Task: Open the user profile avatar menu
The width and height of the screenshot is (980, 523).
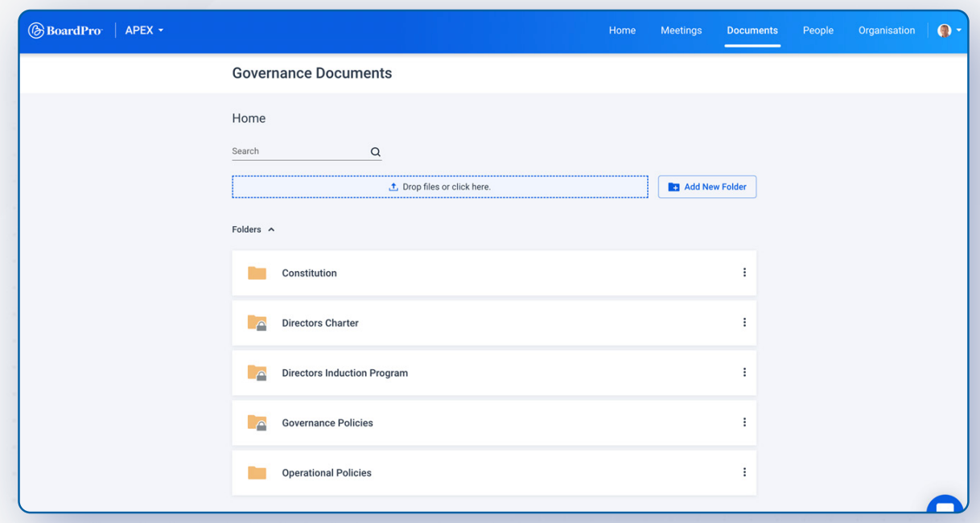Action: click(x=949, y=31)
